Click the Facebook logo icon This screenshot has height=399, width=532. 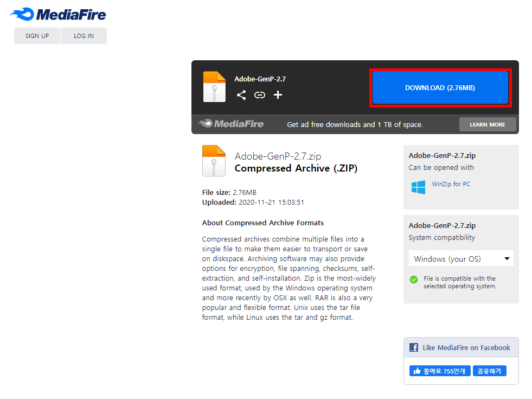(414, 347)
